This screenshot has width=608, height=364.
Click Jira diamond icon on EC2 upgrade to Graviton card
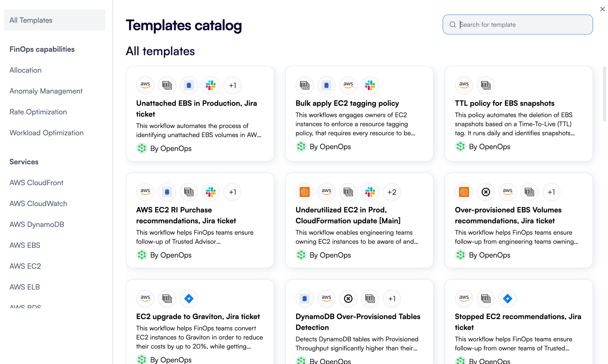[x=189, y=298]
